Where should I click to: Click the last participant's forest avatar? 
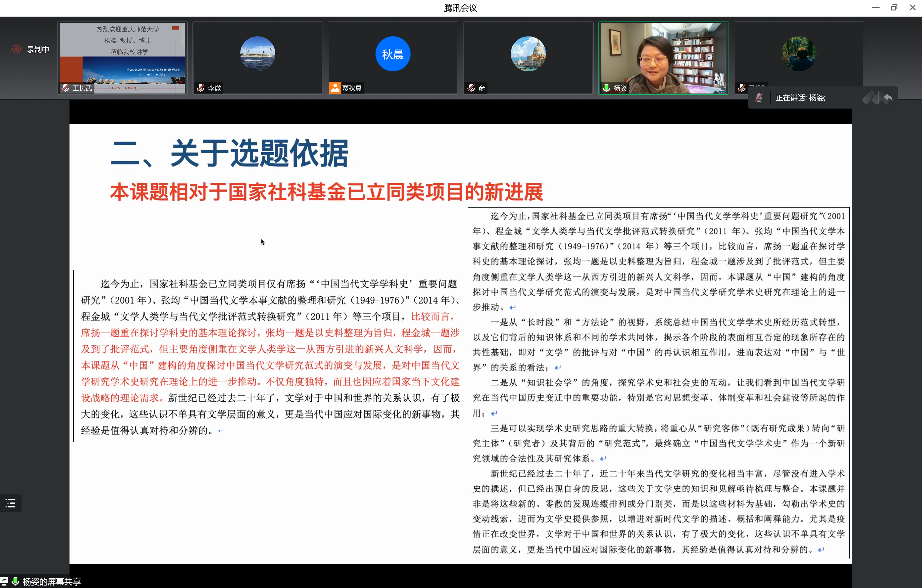click(x=798, y=54)
